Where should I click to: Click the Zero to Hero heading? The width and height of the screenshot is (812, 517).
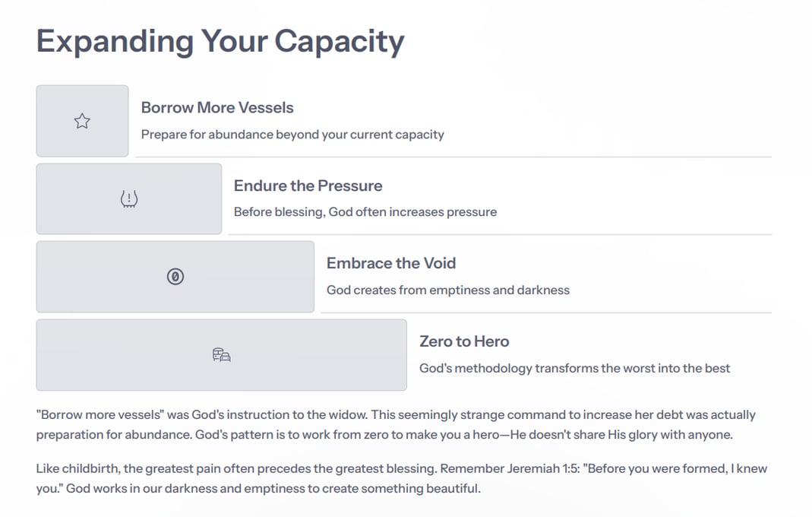(x=464, y=341)
